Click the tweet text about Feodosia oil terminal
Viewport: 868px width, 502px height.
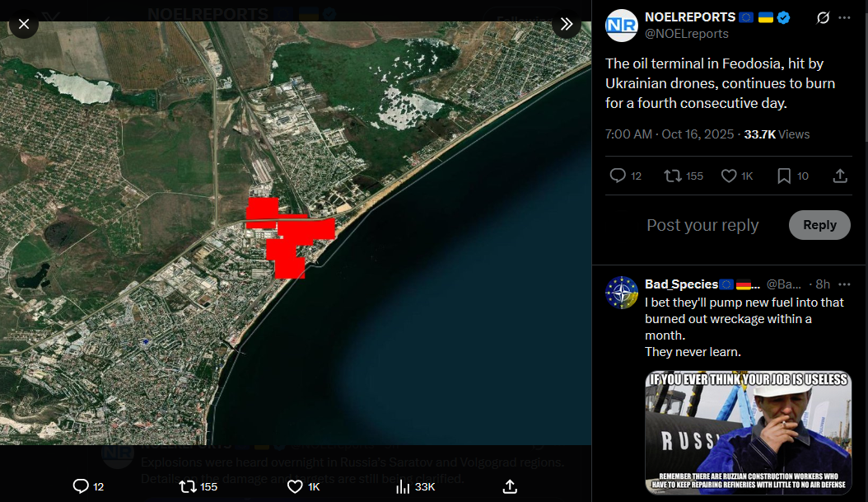[721, 83]
